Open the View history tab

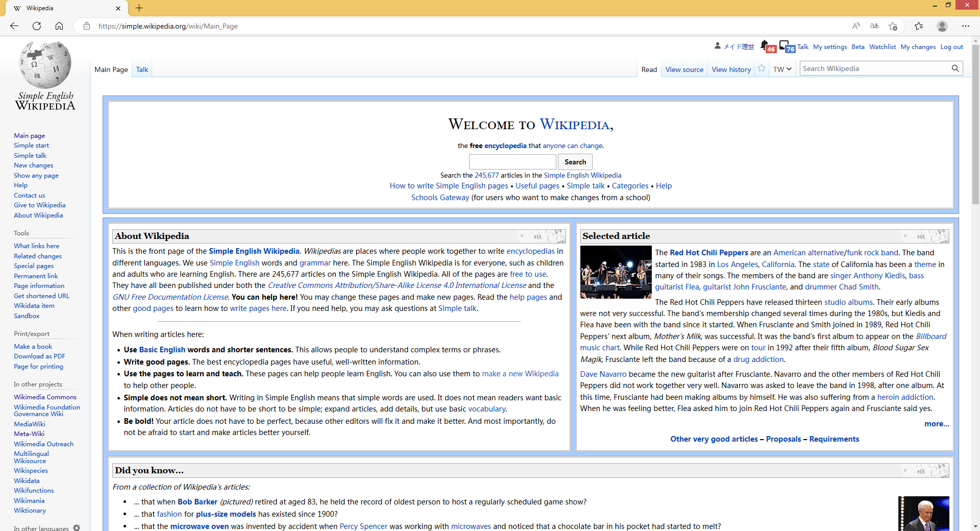click(731, 69)
